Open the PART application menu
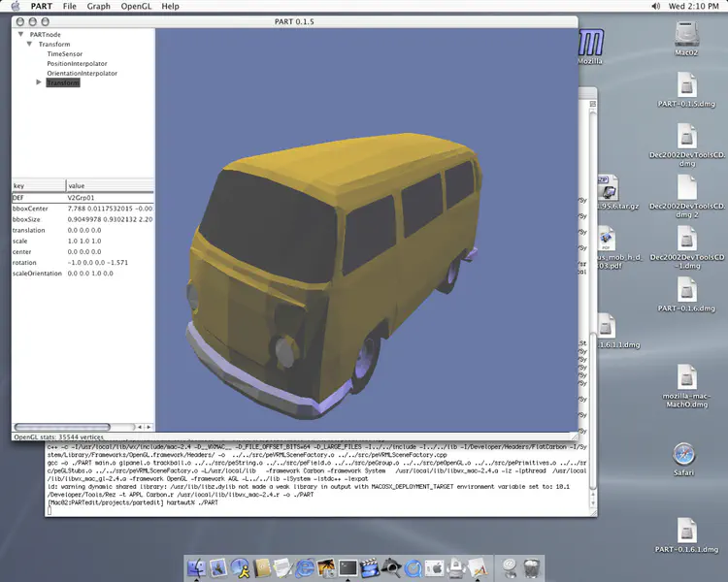 tap(42, 6)
